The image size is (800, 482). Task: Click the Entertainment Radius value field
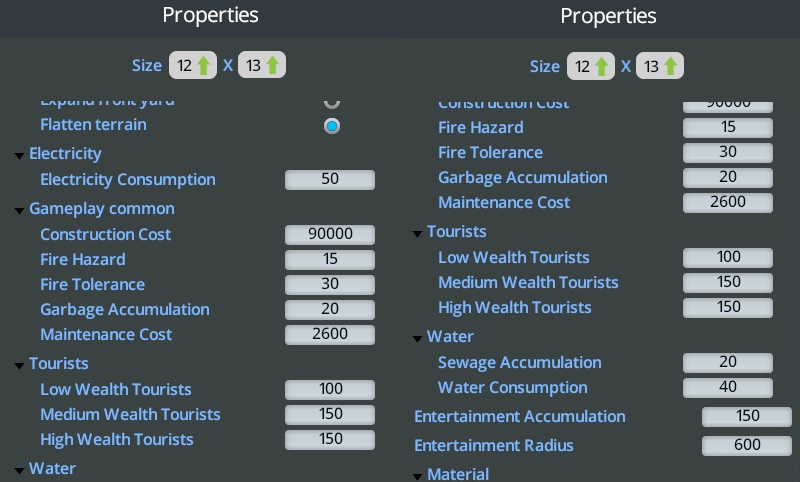[x=747, y=446]
